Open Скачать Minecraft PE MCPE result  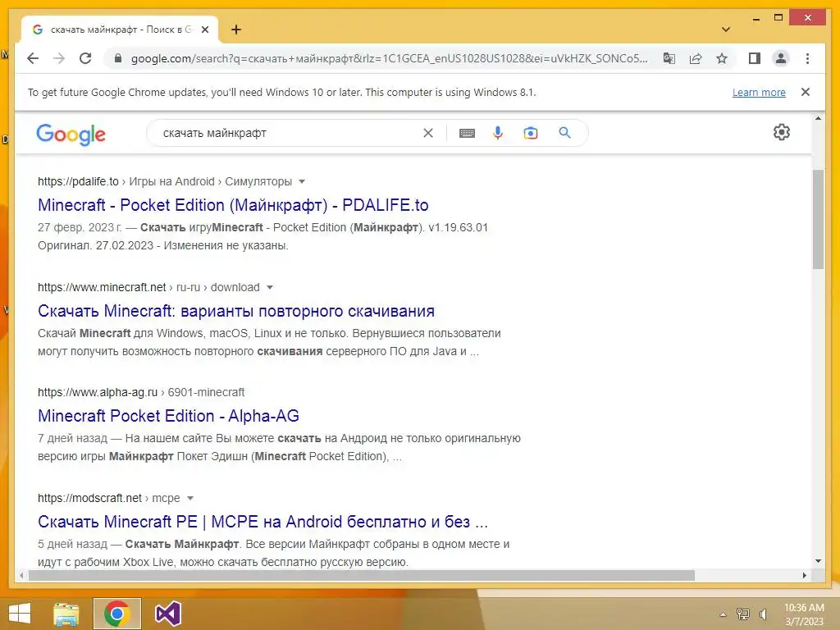point(262,522)
